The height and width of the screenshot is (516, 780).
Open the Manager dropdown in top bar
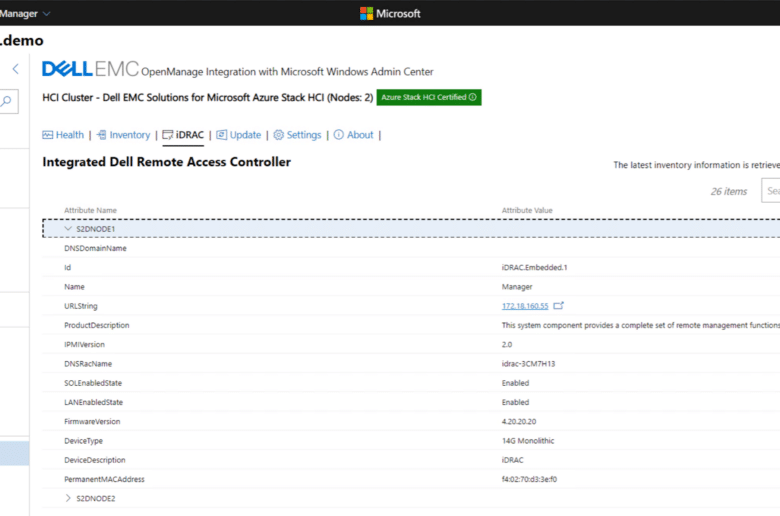(25, 13)
